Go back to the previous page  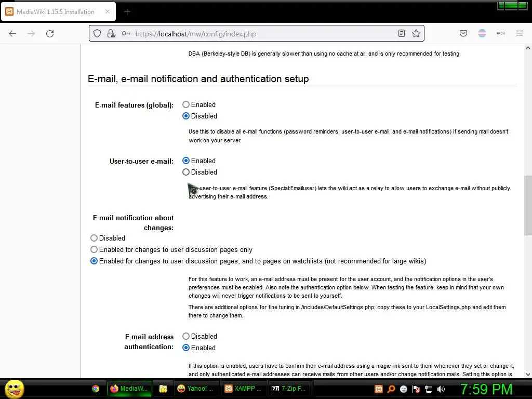(12, 34)
